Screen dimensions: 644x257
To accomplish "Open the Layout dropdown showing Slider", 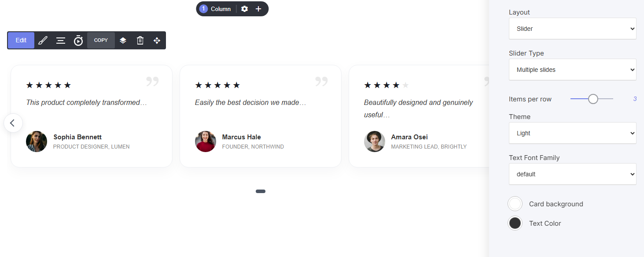I will pos(573,29).
